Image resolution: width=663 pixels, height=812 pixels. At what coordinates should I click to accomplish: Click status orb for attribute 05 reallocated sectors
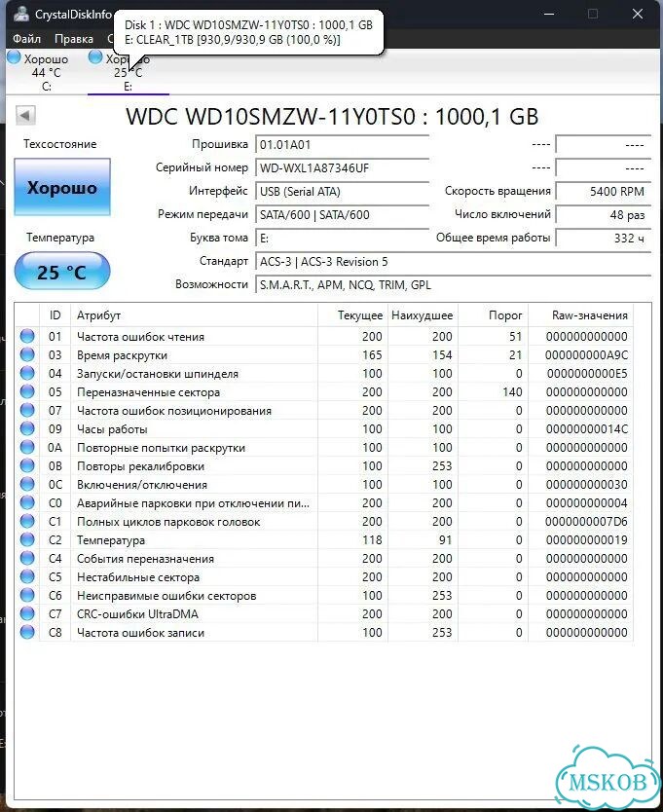(27, 391)
